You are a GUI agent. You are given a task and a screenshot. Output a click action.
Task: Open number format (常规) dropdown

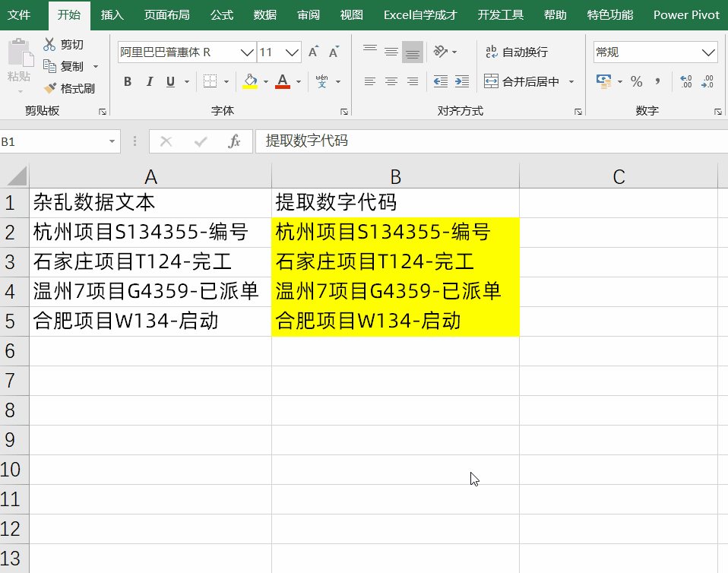pos(708,52)
